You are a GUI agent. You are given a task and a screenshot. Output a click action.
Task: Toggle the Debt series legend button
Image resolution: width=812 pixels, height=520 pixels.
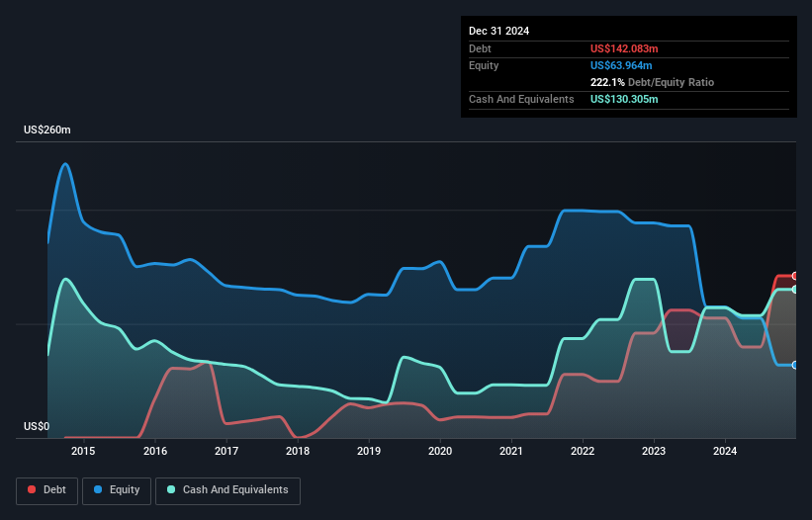pos(46,490)
